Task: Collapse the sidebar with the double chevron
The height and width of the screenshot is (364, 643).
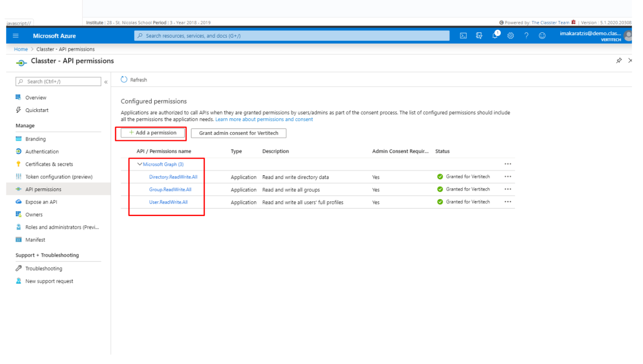Action: 106,82
